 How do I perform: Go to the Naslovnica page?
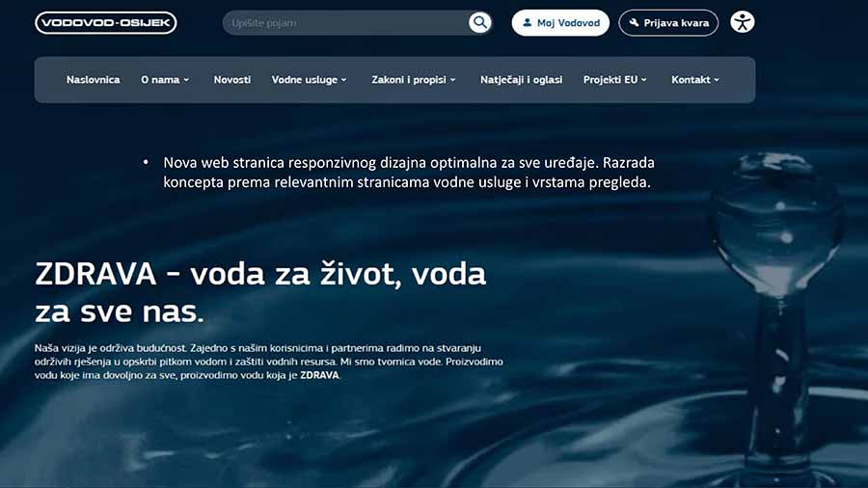click(x=93, y=80)
